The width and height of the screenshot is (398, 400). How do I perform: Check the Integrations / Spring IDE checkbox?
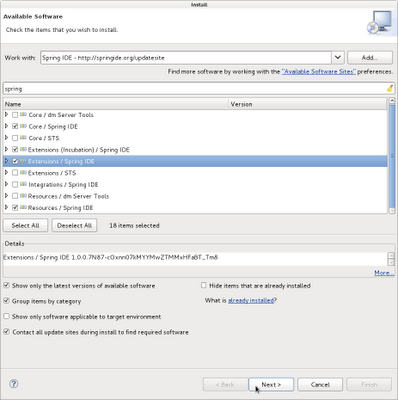(x=15, y=184)
